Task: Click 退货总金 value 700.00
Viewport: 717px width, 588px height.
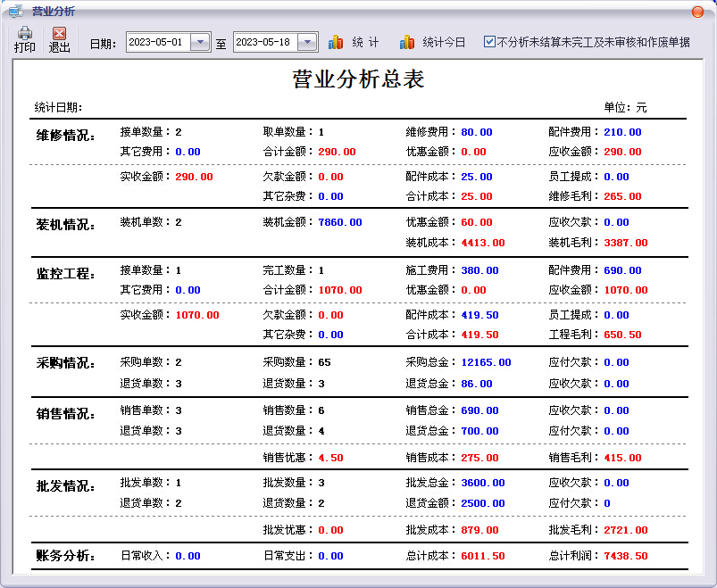Action: coord(479,431)
